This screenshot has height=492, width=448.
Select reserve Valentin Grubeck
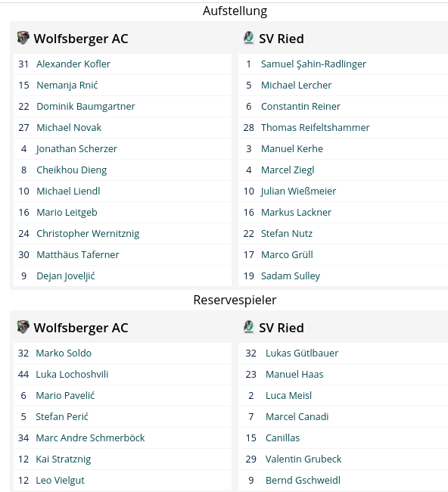pyautogui.click(x=303, y=459)
